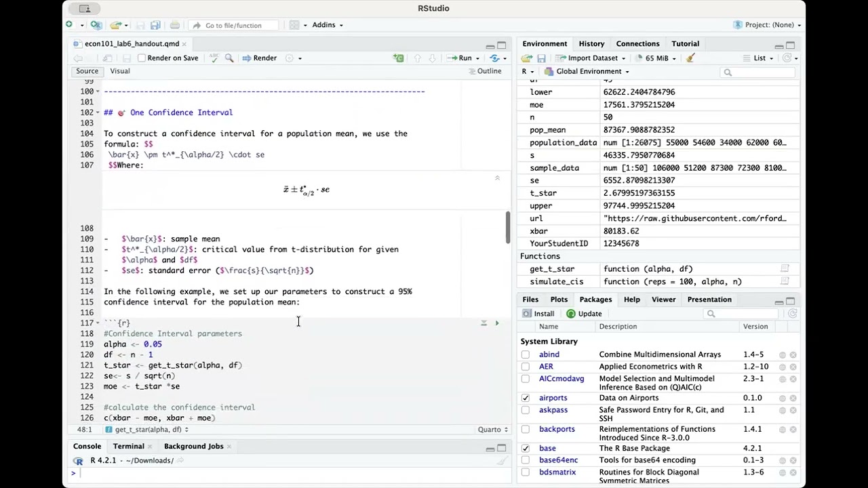
Task: Open the Addins dropdown menu
Action: (328, 25)
